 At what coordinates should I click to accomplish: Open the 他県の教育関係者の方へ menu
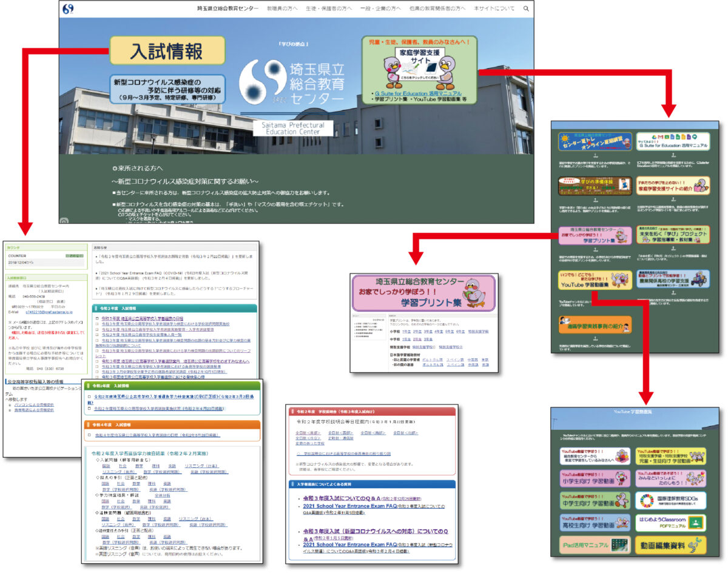(437, 8)
